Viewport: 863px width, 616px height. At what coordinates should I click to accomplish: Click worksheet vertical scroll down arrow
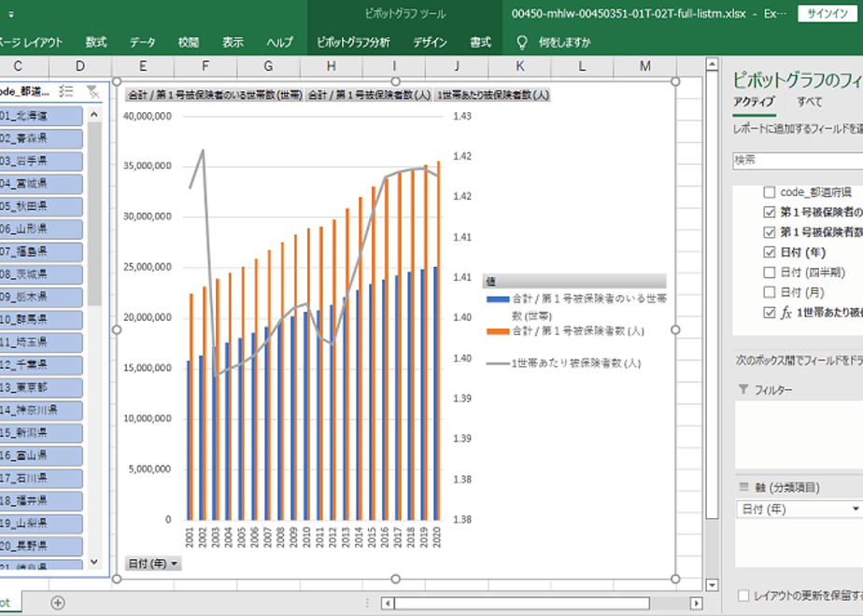[x=712, y=584]
